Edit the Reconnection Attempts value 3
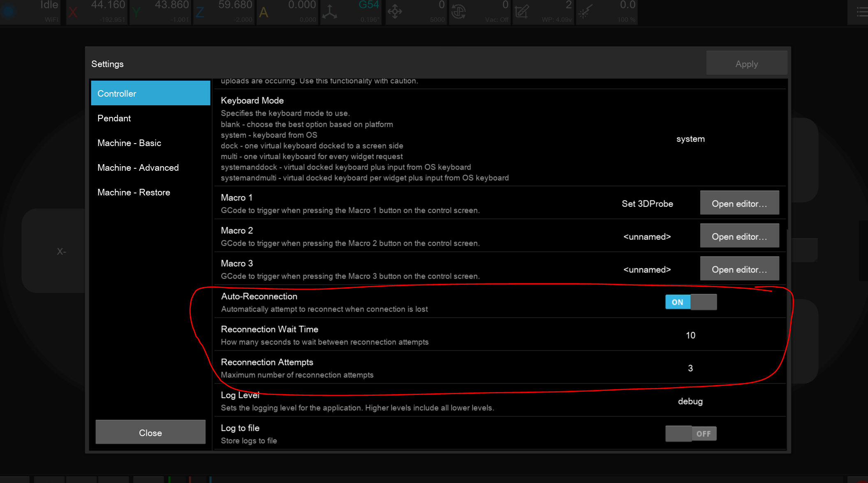This screenshot has height=483, width=868. 690,368
